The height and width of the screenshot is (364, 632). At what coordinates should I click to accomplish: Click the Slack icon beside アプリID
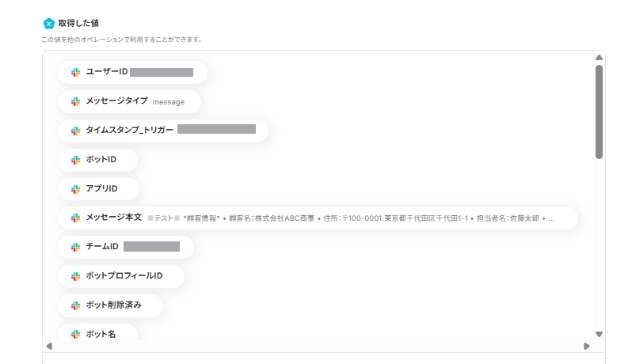(76, 188)
